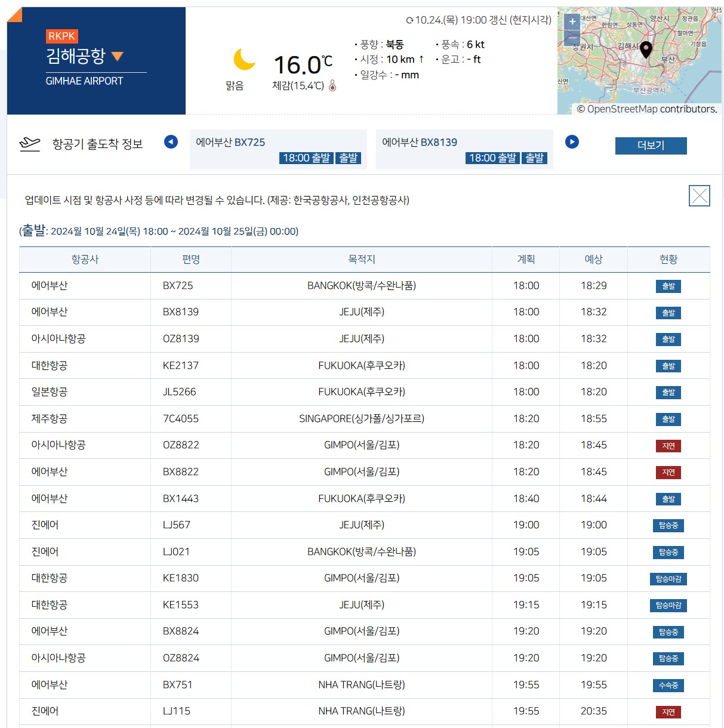This screenshot has height=728, width=724.
Task: Click the 더보기 button
Action: (x=651, y=146)
